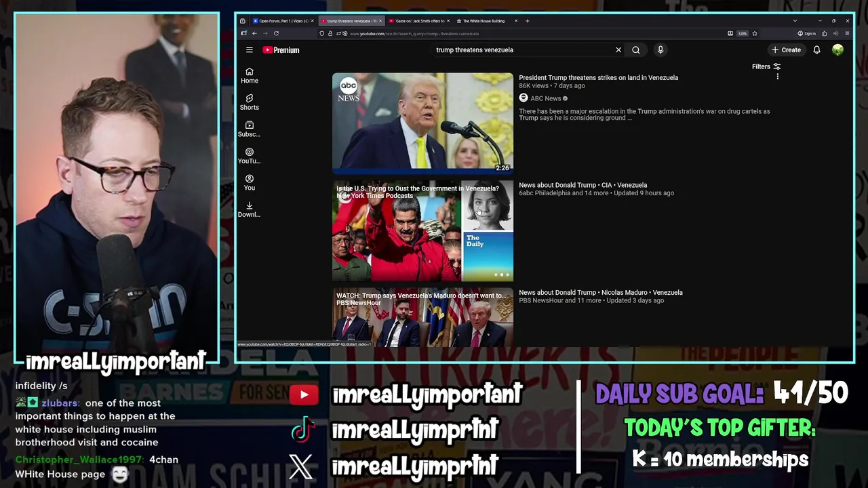Image resolution: width=868 pixels, height=488 pixels.
Task: Click the browser back arrow
Action: (x=254, y=33)
